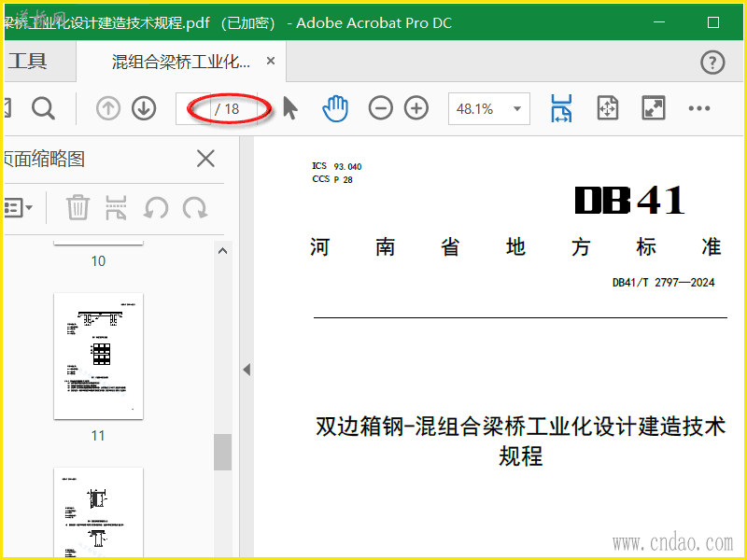Screen dimensions: 747x560
Task: Select the thumbnail below page 11
Action: [99, 512]
